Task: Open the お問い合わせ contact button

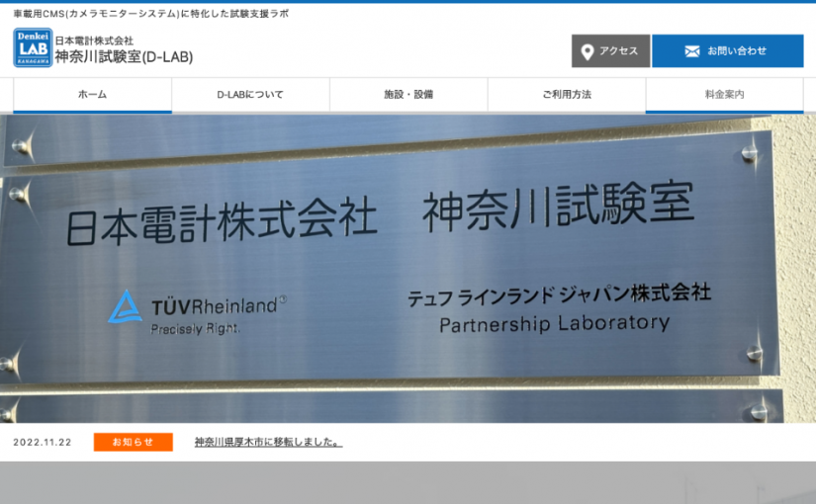Action: (x=728, y=51)
